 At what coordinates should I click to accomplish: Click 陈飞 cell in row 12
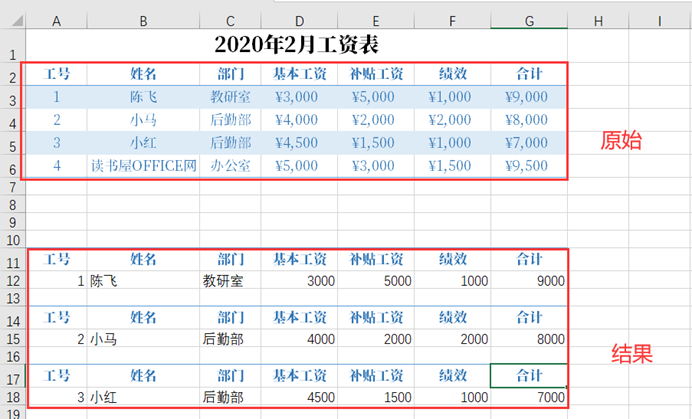[x=143, y=280]
